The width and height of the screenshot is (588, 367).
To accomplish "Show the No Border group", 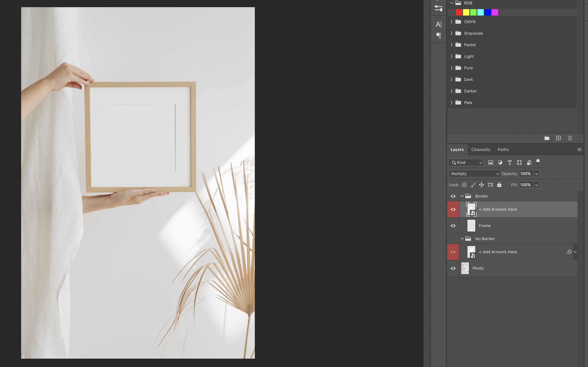I will [453, 239].
